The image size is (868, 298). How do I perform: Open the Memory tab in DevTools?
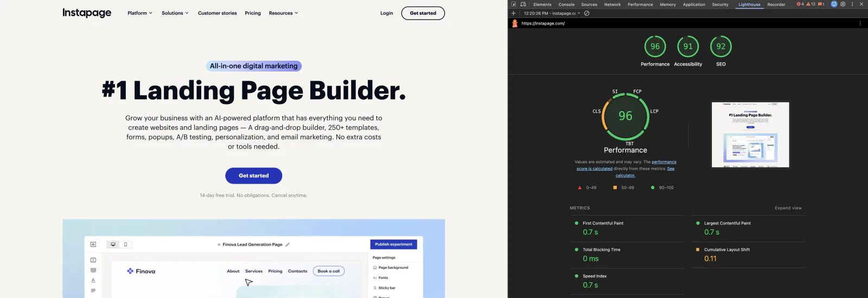tap(668, 4)
